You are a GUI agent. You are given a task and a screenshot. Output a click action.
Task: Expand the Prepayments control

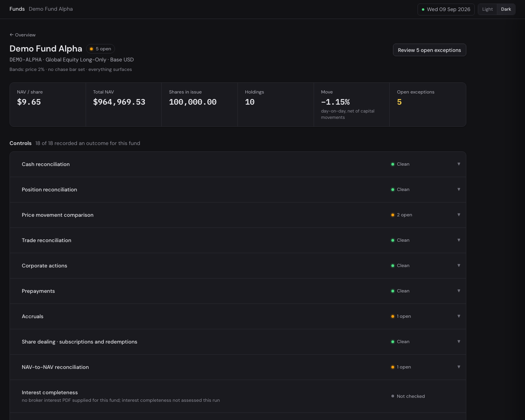coord(459,291)
